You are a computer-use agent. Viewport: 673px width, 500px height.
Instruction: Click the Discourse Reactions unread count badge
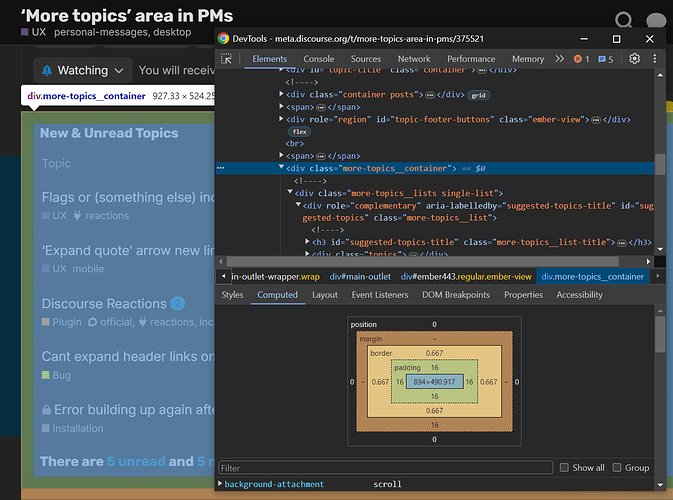click(x=178, y=303)
